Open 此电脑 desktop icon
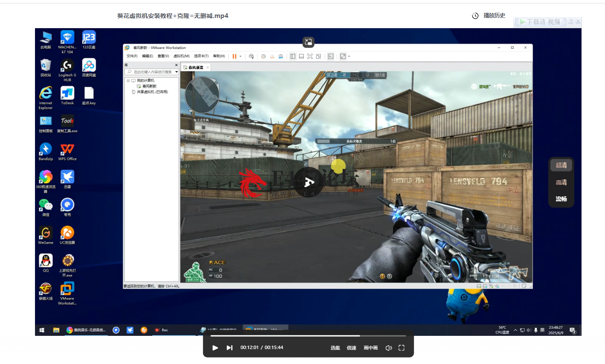Viewport: 605px width, 364px height. pos(46,40)
